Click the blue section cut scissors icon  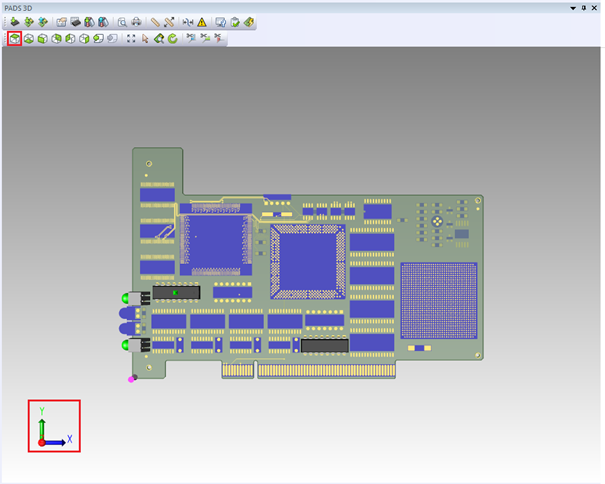tap(191, 38)
